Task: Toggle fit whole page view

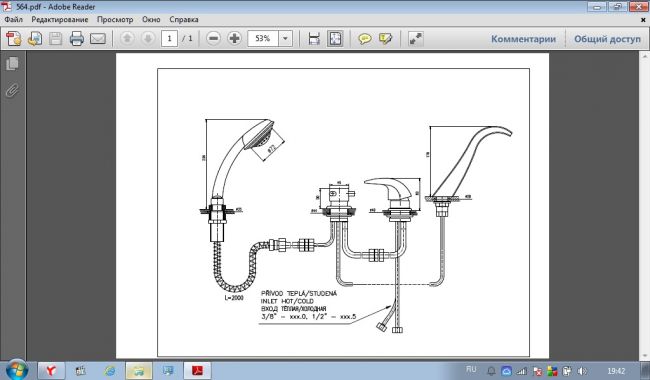Action: pos(335,39)
